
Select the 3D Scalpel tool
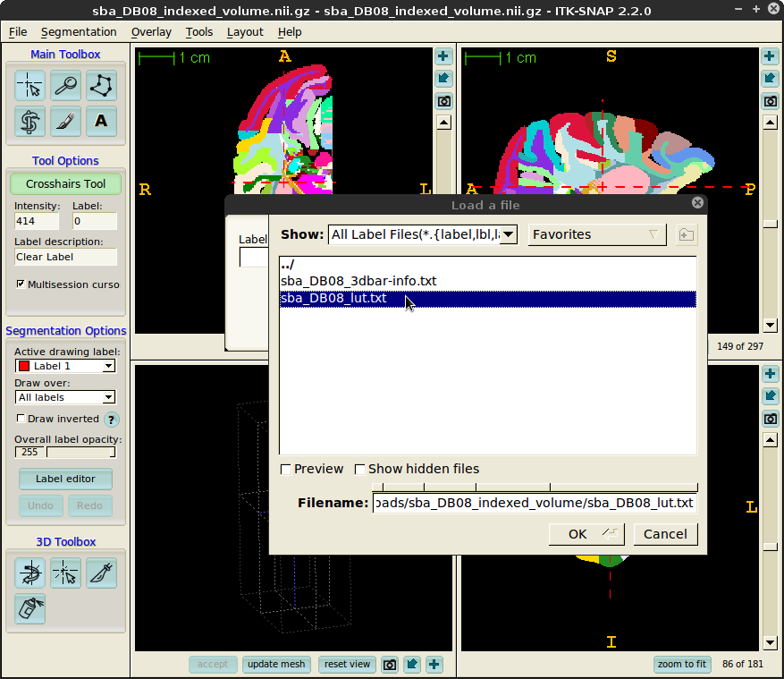pyautogui.click(x=101, y=573)
